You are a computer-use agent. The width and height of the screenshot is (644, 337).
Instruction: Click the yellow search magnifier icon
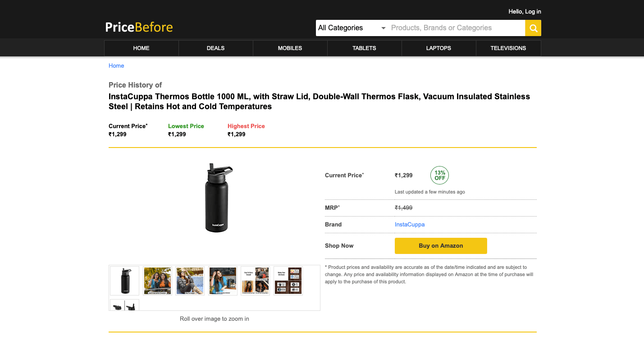(x=533, y=28)
